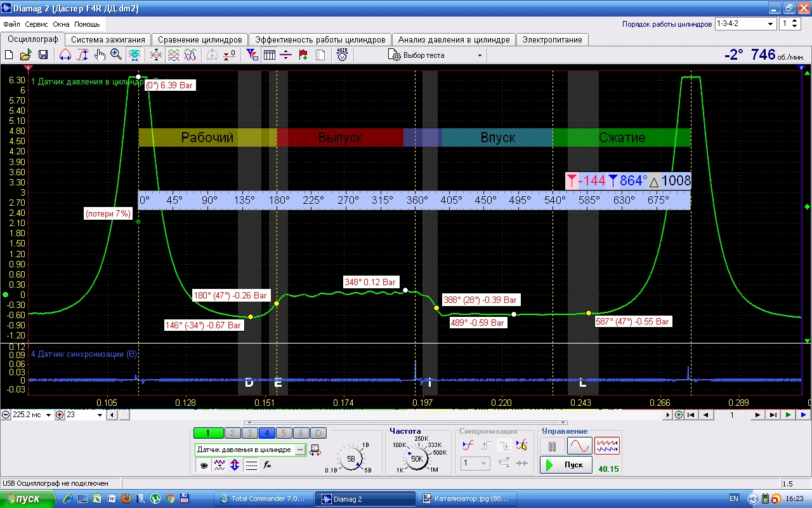Click the stacked waveforms display icon
The width and height of the screenshot is (812, 508).
(173, 55)
